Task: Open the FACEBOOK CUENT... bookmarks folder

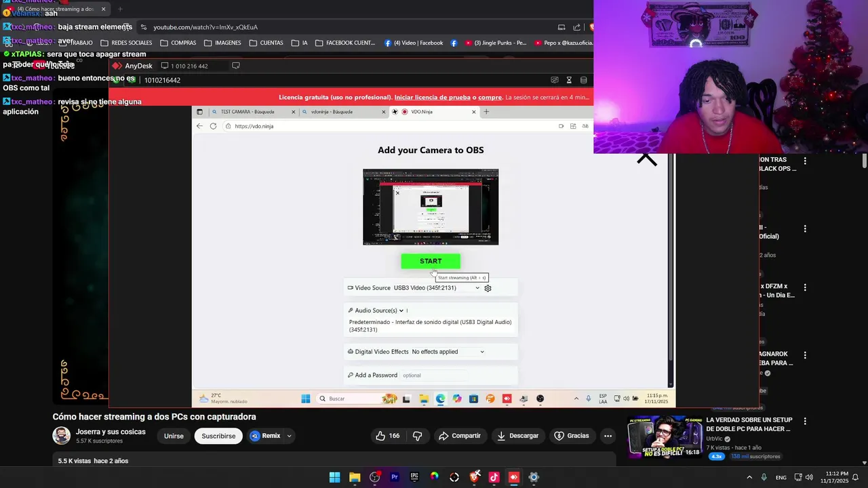Action: point(345,43)
